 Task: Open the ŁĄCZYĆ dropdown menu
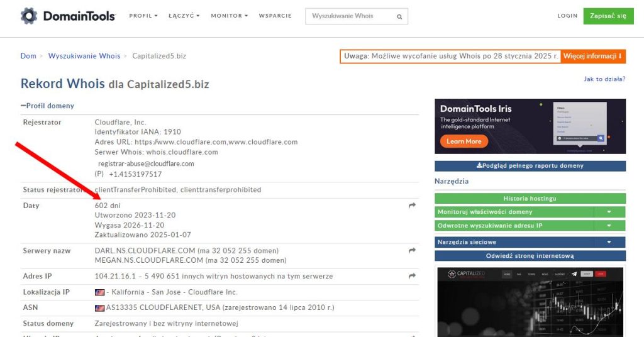[184, 16]
